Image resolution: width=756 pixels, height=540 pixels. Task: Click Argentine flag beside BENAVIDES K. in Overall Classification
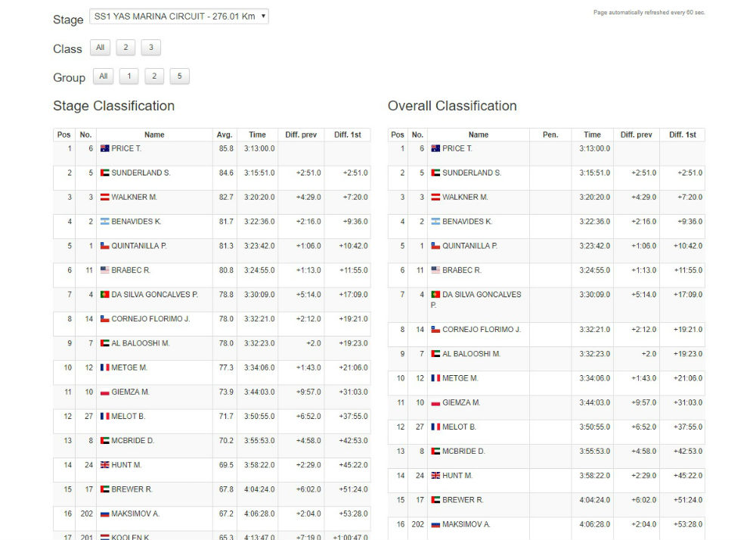click(435, 222)
